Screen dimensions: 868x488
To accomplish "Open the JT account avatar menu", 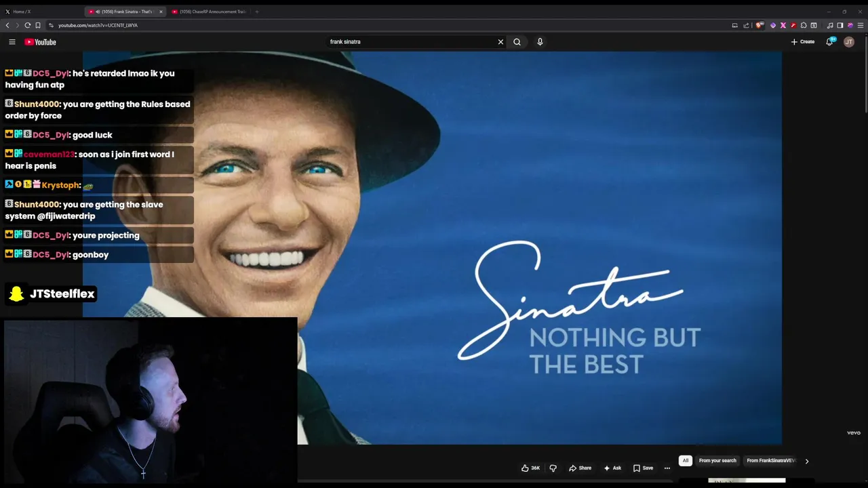I will 849,42.
